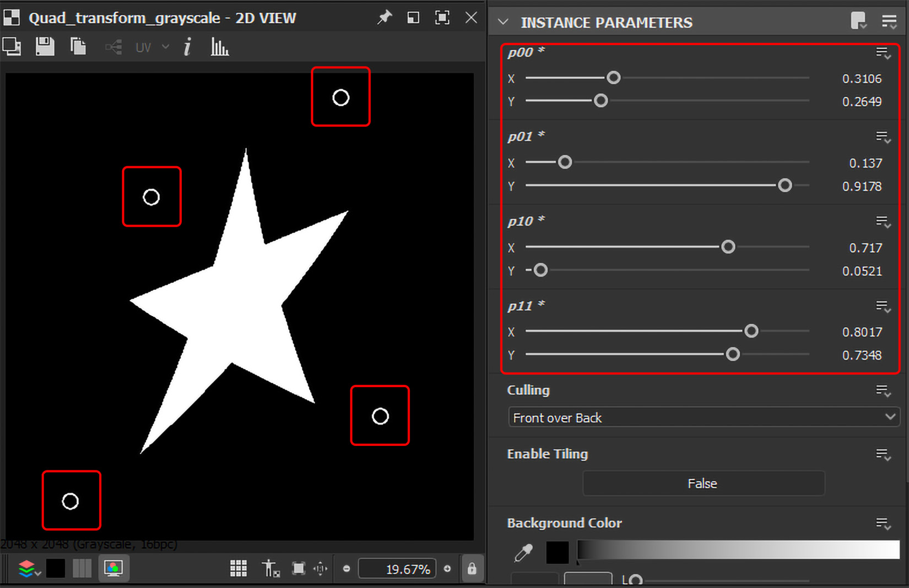Click the scale figure size icon
Image resolution: width=909 pixels, height=588 pixels.
point(270,568)
